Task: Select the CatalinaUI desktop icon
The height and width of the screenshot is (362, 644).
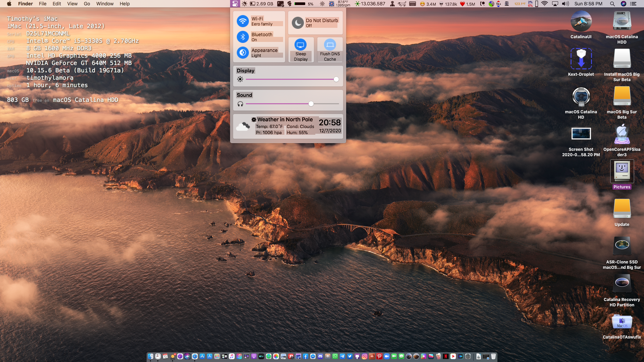Action: click(x=581, y=21)
